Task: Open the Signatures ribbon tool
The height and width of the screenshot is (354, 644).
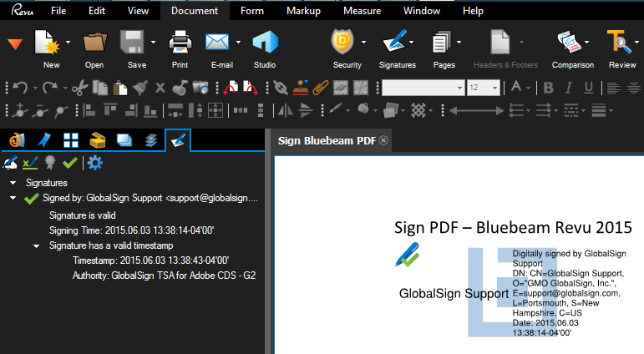Action: click(397, 47)
